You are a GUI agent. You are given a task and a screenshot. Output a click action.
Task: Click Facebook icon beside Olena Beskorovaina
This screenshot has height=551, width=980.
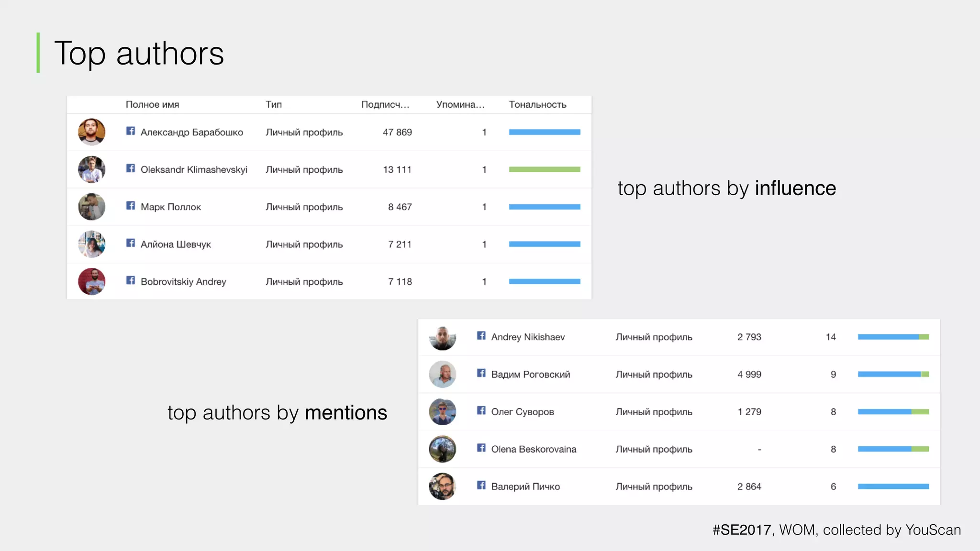(481, 448)
